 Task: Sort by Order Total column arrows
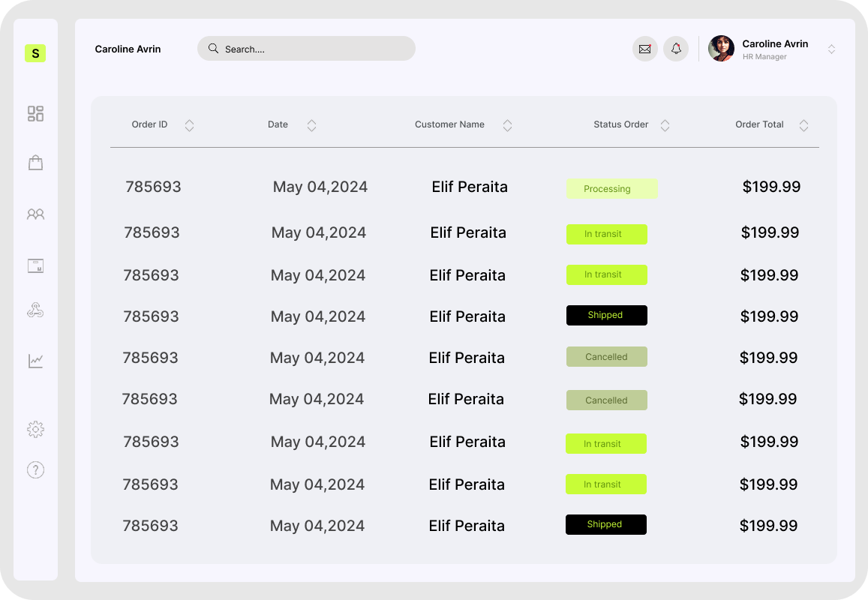pos(803,125)
